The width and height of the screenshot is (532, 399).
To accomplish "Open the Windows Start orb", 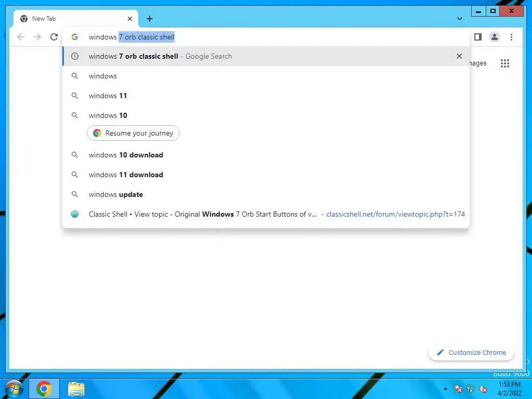I will coord(14,389).
